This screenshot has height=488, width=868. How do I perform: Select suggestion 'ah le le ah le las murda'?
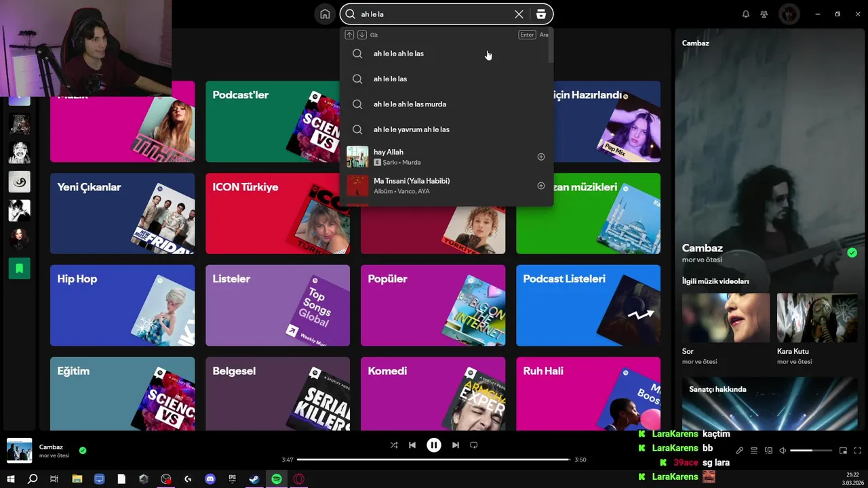pyautogui.click(x=446, y=104)
